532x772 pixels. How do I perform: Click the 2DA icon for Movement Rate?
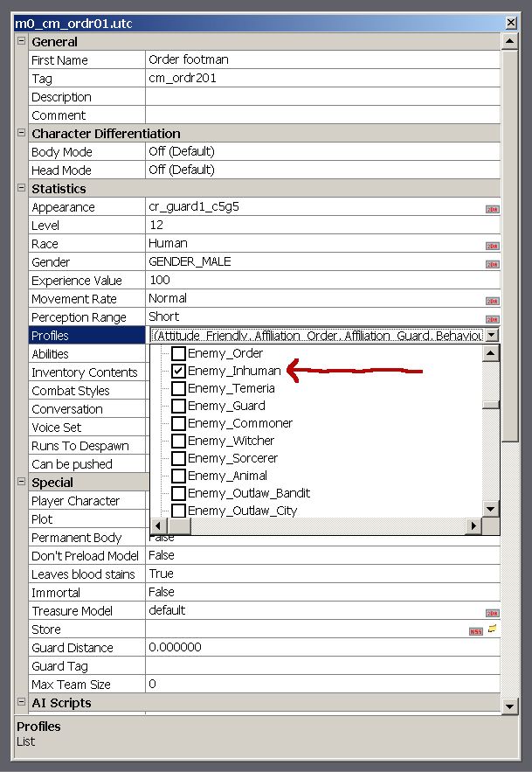tap(492, 301)
